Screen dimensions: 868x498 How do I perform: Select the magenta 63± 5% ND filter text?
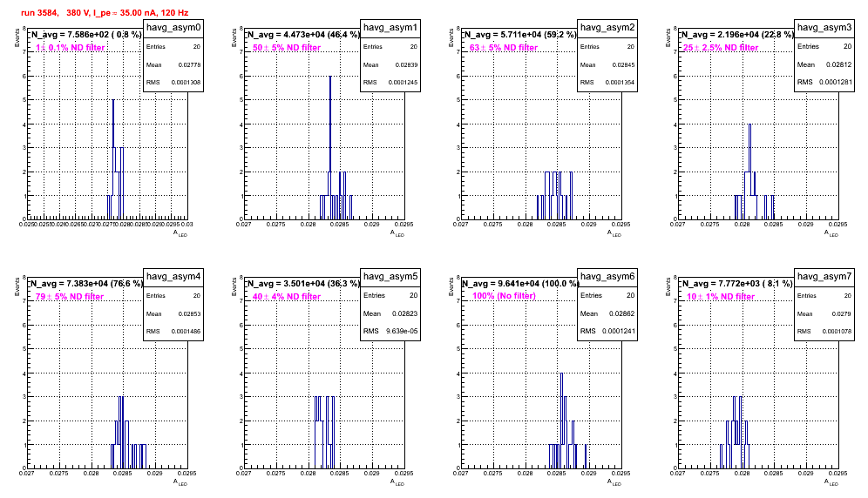pos(504,48)
